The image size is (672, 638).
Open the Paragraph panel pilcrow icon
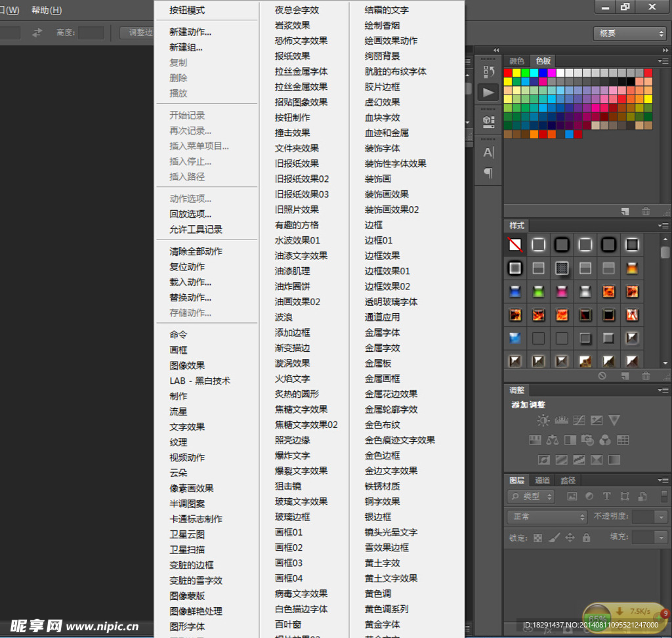(488, 173)
